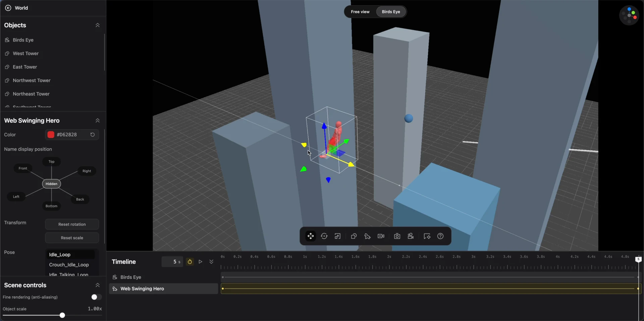Screen dimensions: 644x321
Task: Set name display position to Back
Action: click(80, 199)
